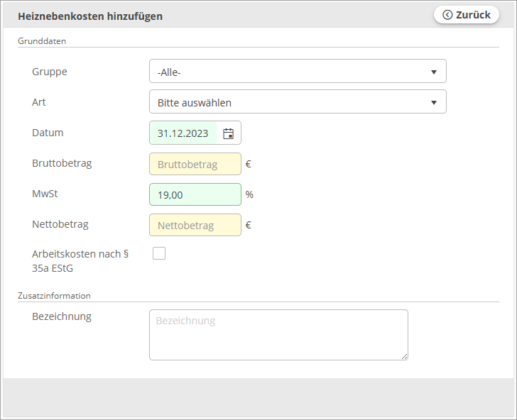Click the Bruttobetrag field label
This screenshot has width=517, height=420.
click(62, 163)
